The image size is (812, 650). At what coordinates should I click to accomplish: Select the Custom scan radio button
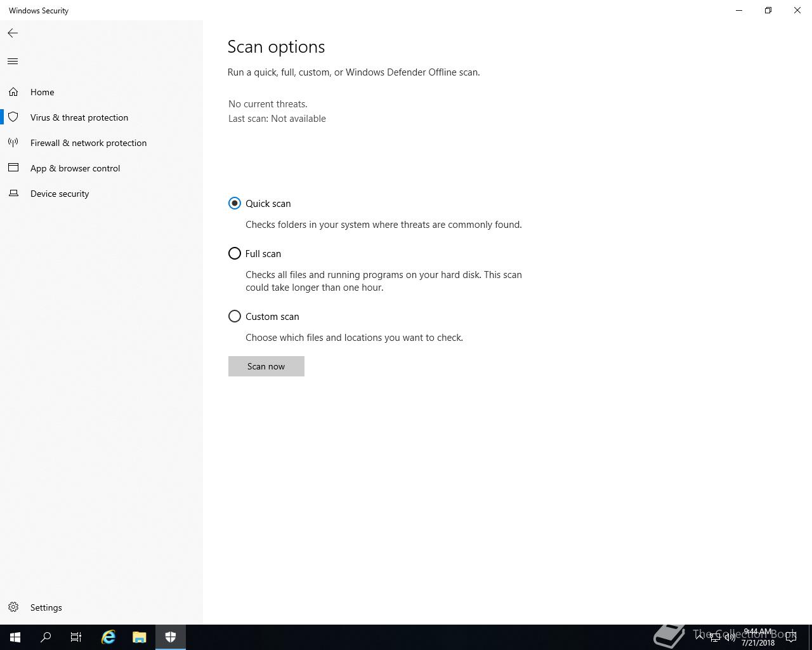click(235, 316)
